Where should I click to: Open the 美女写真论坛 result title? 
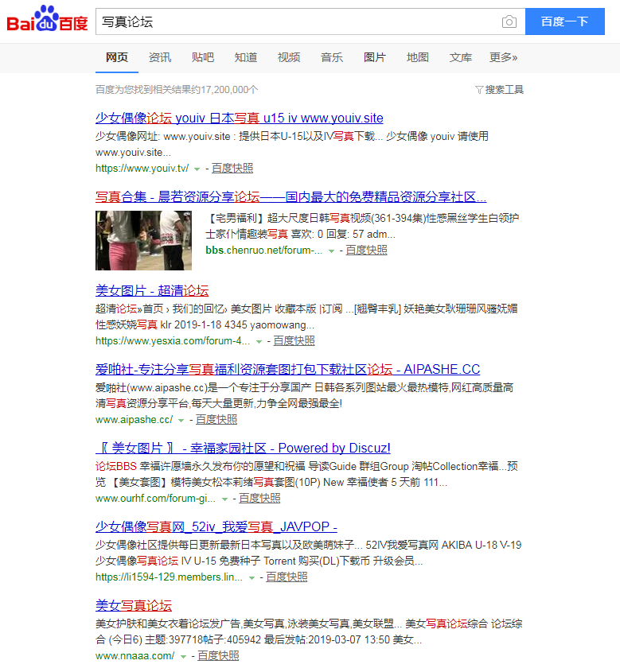(134, 605)
